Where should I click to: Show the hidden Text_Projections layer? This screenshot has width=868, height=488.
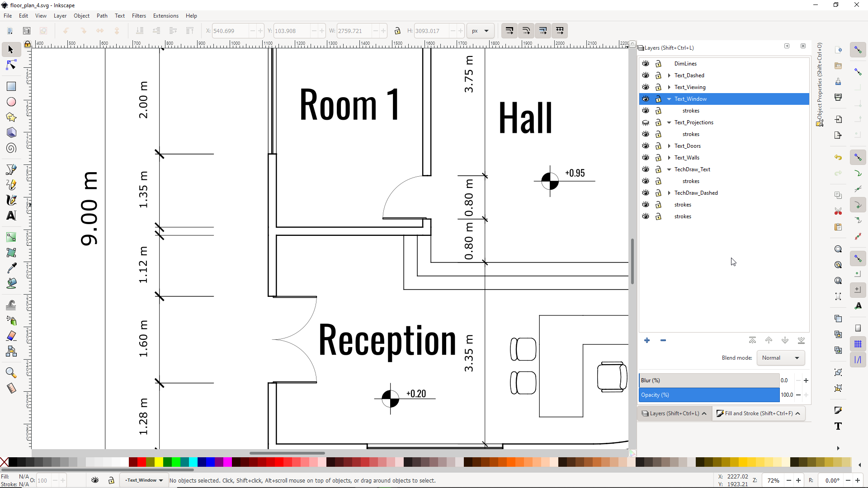(646, 122)
